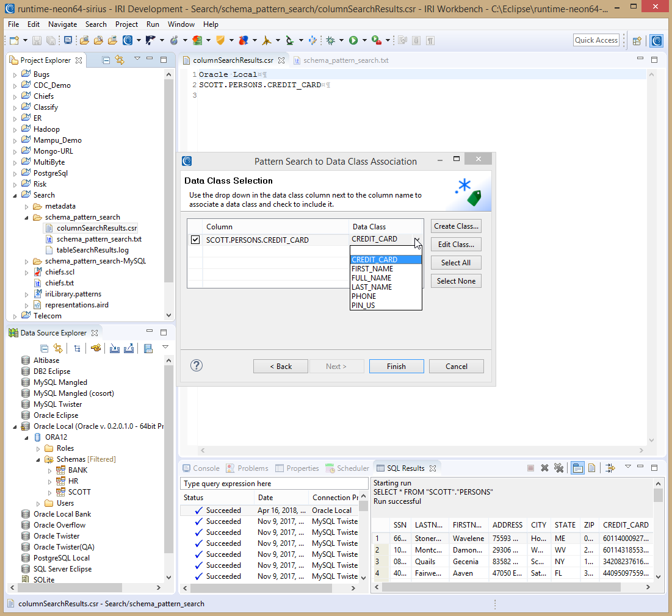Uncheck the SCOTT.PERSONS.CREDIT_CARD column checkbox
672x616 pixels.
pyautogui.click(x=195, y=240)
